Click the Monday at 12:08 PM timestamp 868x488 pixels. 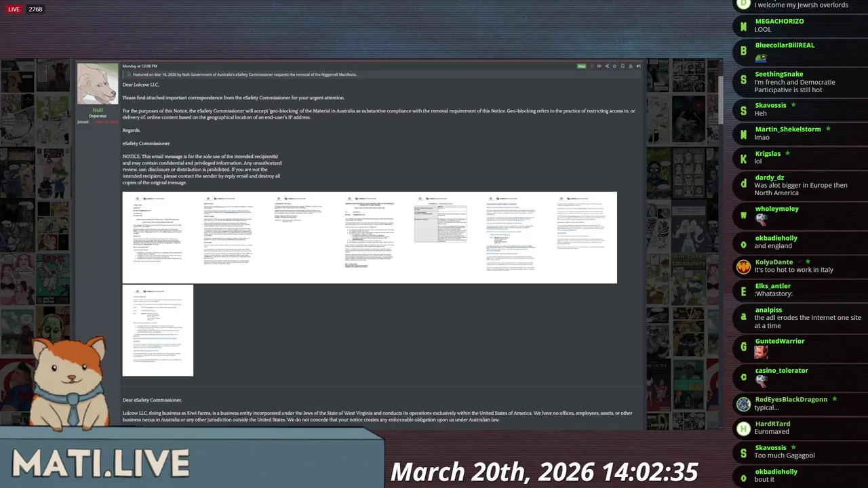click(x=140, y=66)
